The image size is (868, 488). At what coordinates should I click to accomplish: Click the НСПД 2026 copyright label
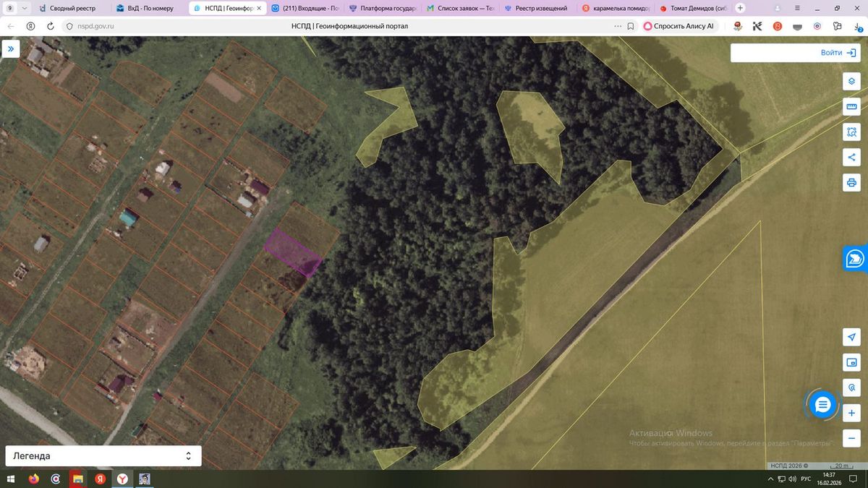point(788,466)
